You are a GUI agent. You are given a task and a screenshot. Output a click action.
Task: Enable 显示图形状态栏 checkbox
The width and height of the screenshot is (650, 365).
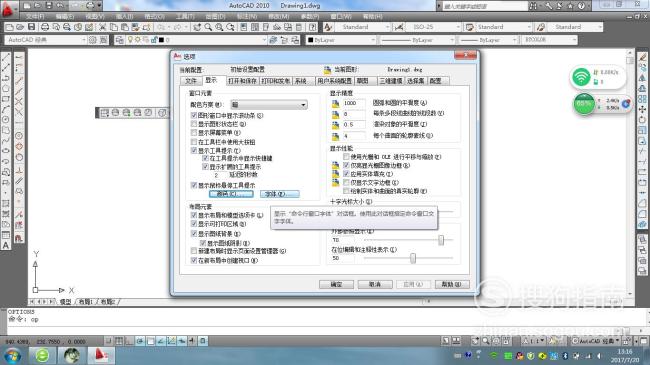(194, 124)
